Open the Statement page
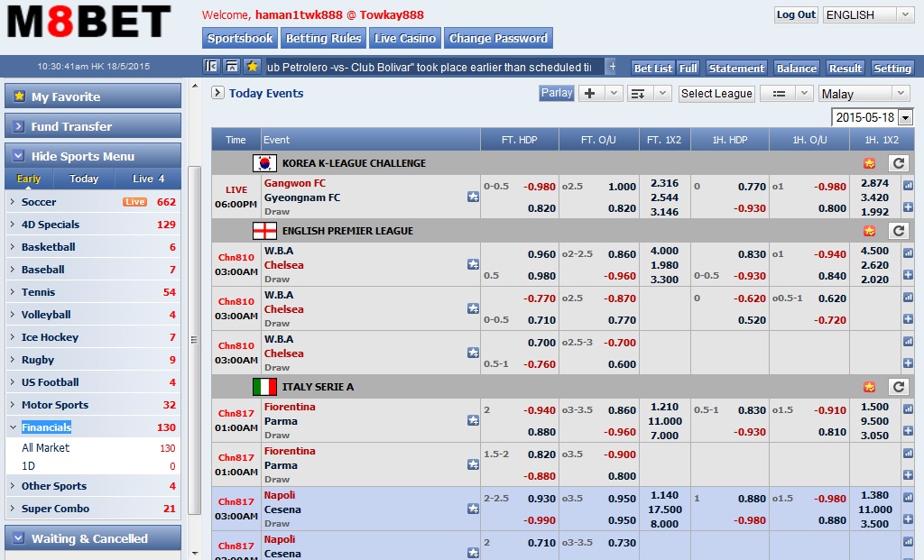 tap(736, 69)
